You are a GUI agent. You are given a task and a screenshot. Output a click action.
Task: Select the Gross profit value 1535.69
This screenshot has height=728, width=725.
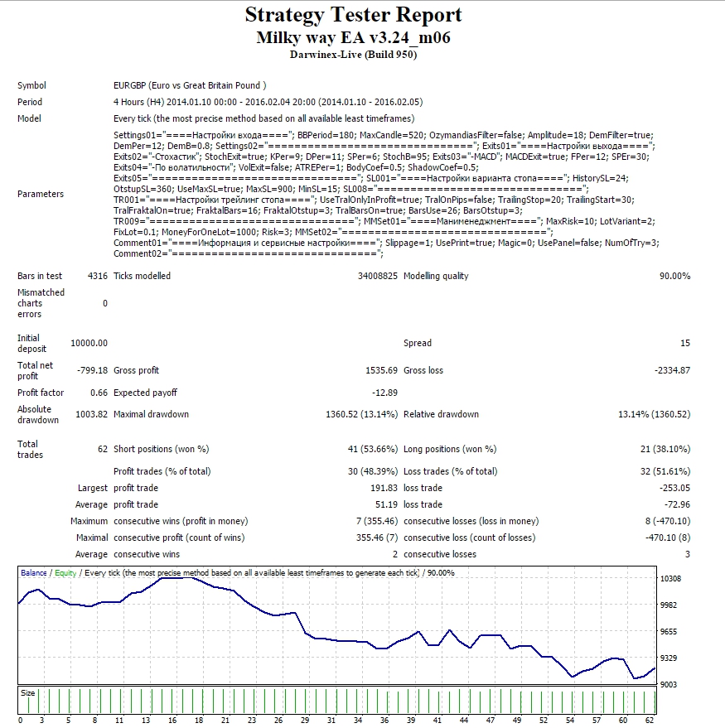tap(381, 370)
